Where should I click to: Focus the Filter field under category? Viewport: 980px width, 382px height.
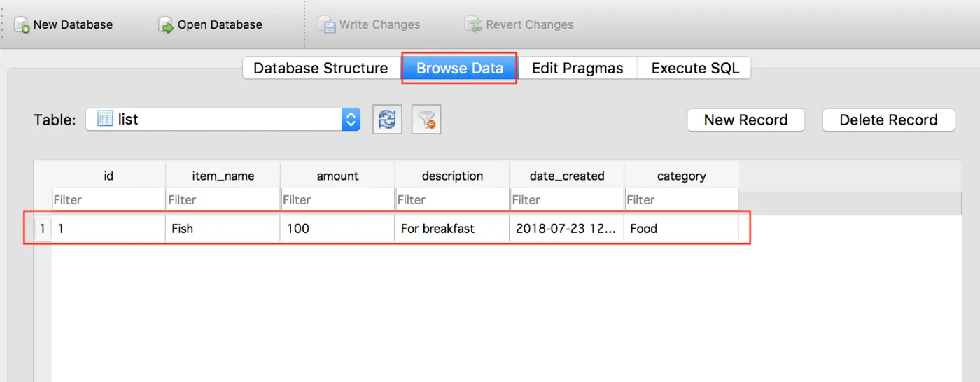pyautogui.click(x=681, y=199)
